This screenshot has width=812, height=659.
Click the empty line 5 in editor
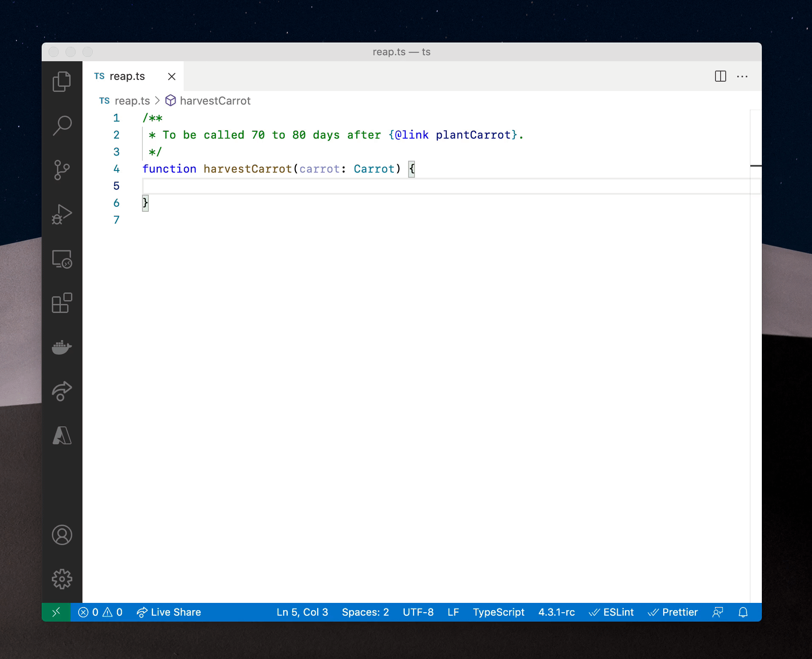coord(340,186)
